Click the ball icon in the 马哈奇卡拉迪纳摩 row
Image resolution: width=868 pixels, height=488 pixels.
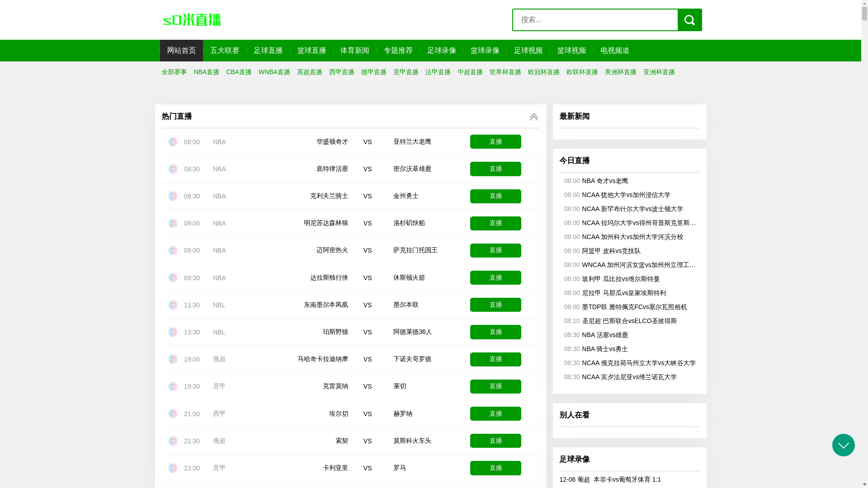173,359
